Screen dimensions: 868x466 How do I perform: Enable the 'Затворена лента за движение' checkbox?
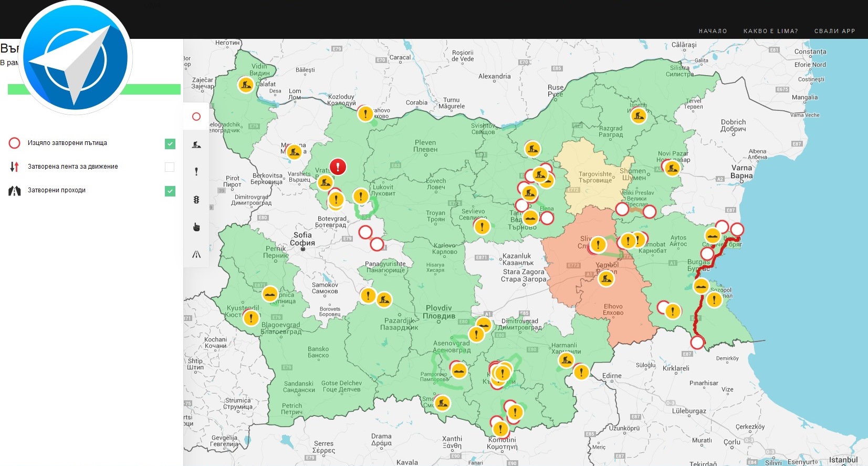pos(170,167)
